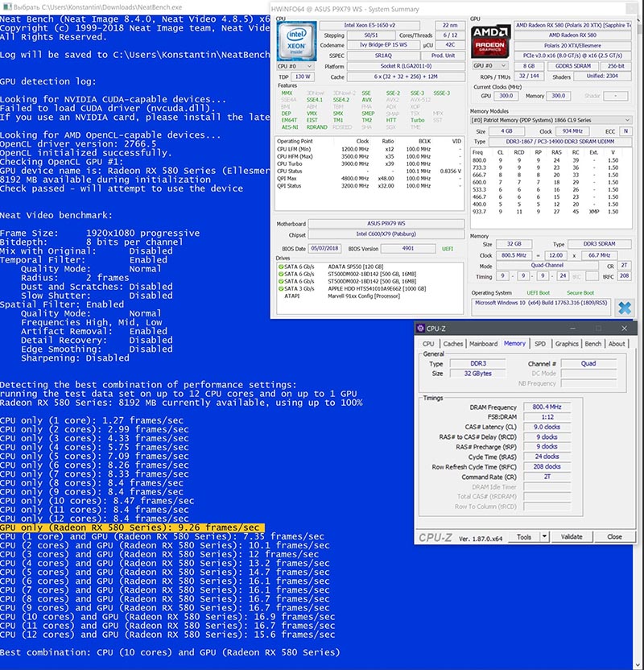The image size is (644, 670).
Task: Click the '800.5 MHz' memory clock field
Action: 514,255
